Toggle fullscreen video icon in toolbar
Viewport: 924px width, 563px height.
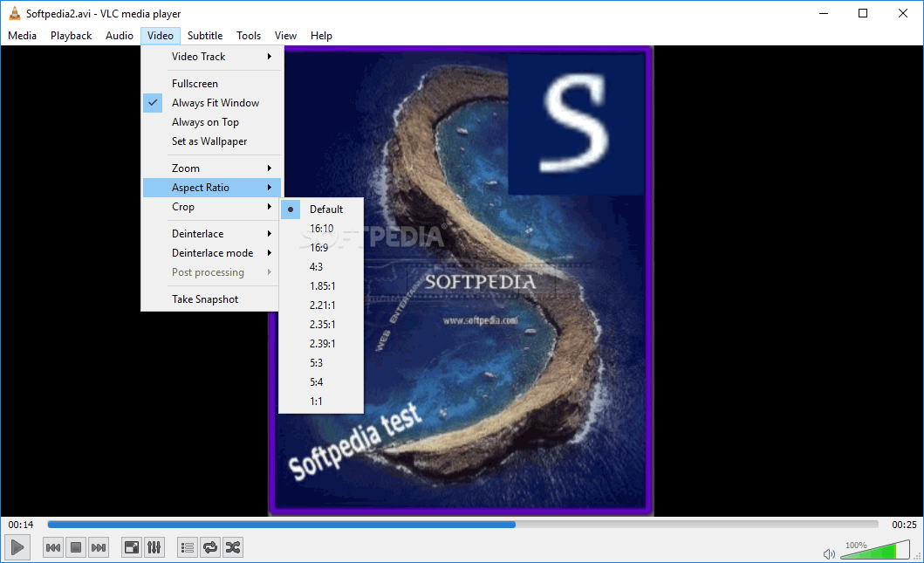click(132, 547)
